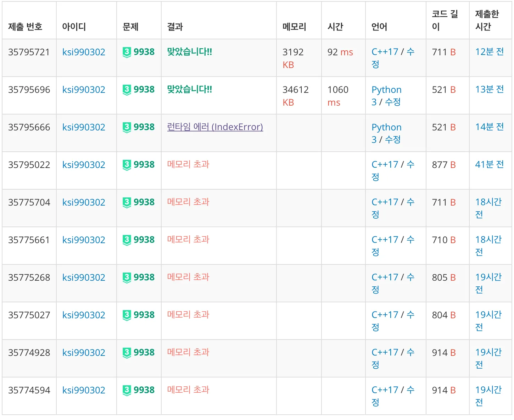The image size is (514, 420).
Task: Click tier badge icon in submission 35774594 row
Action: click(x=127, y=391)
